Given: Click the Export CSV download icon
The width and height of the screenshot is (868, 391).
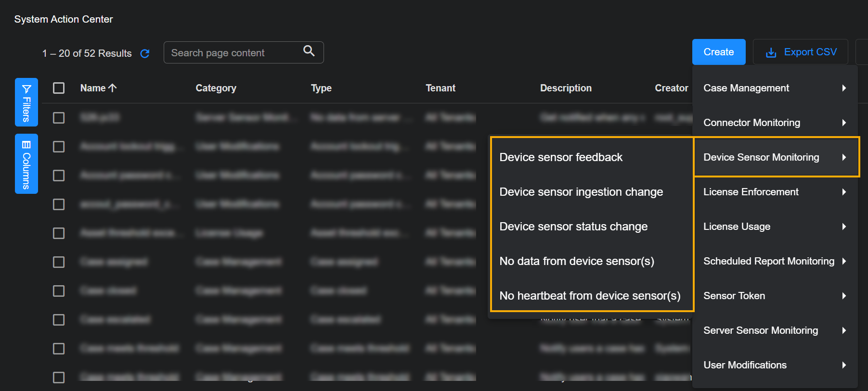Looking at the screenshot, I should click(771, 52).
